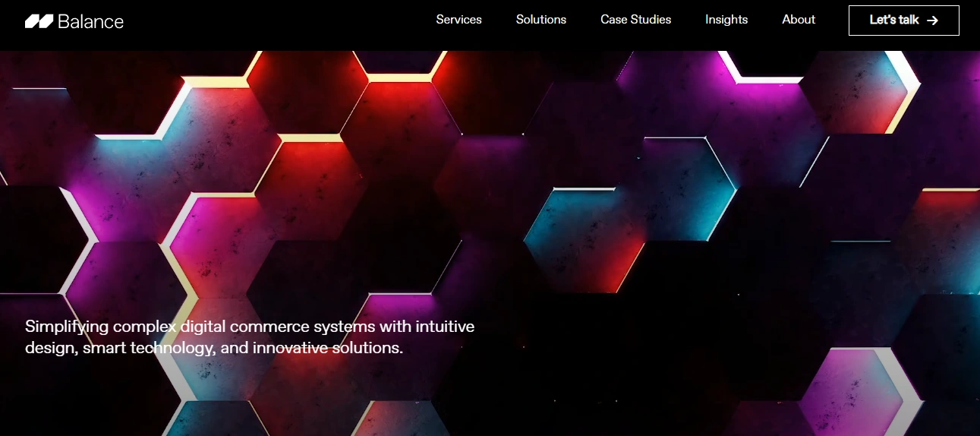The image size is (980, 436).
Task: Open the Services menu
Action: (x=458, y=20)
